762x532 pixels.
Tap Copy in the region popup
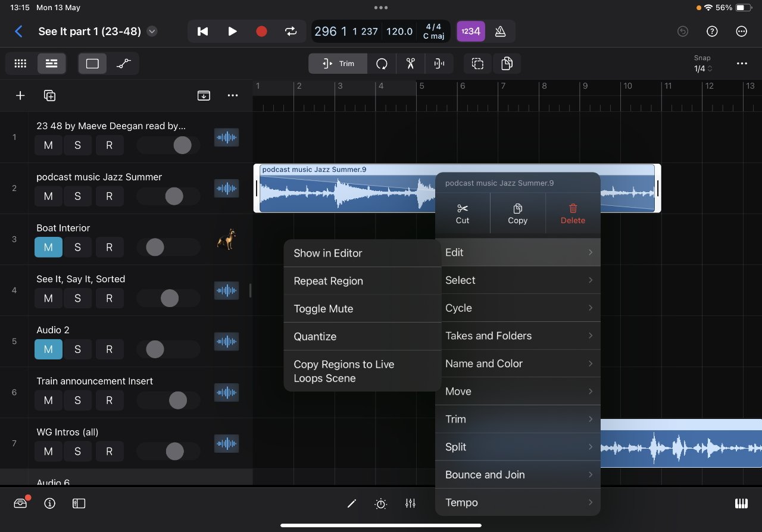pos(517,213)
